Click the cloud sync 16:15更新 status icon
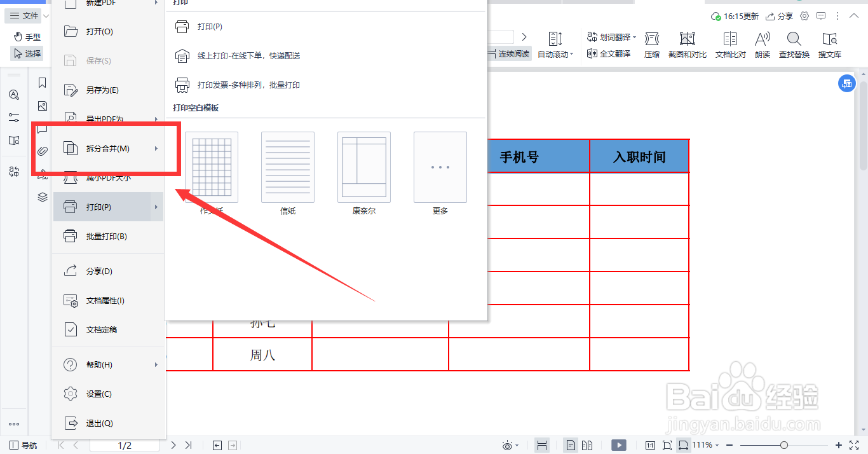The width and height of the screenshot is (868, 454). tap(716, 17)
